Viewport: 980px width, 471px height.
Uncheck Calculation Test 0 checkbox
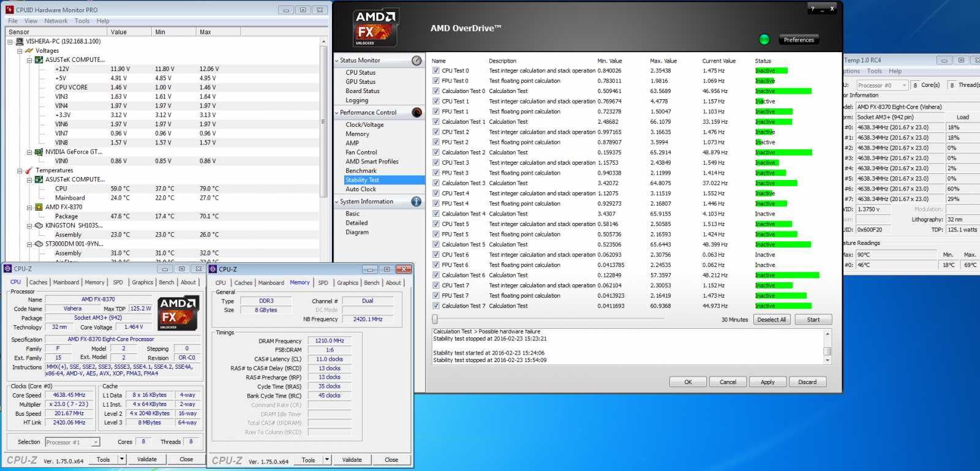click(x=436, y=91)
